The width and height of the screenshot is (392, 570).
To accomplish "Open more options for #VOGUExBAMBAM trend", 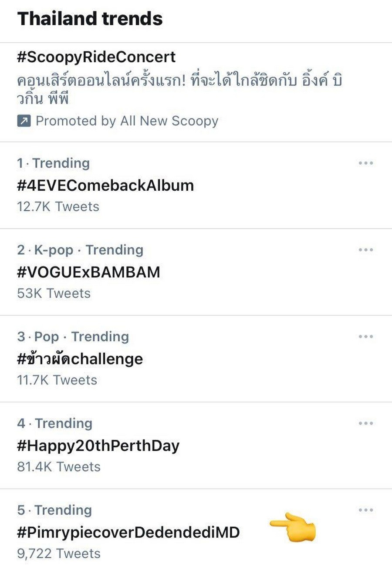I will pyautogui.click(x=365, y=250).
